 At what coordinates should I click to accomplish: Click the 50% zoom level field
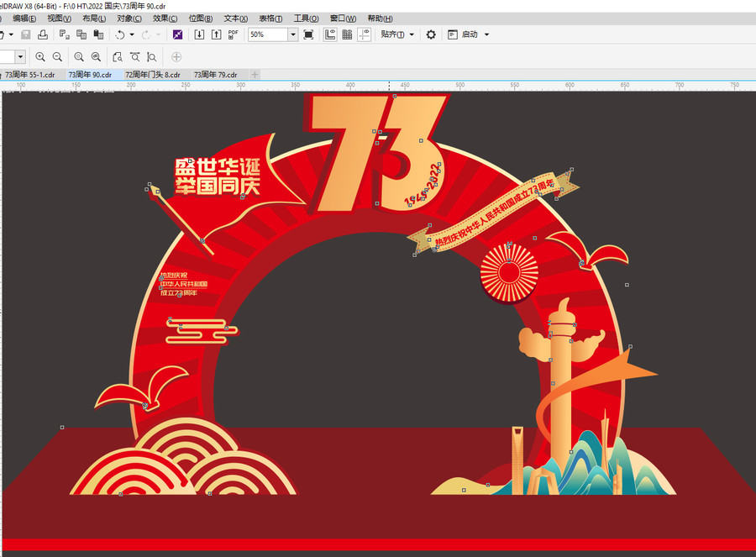point(268,34)
